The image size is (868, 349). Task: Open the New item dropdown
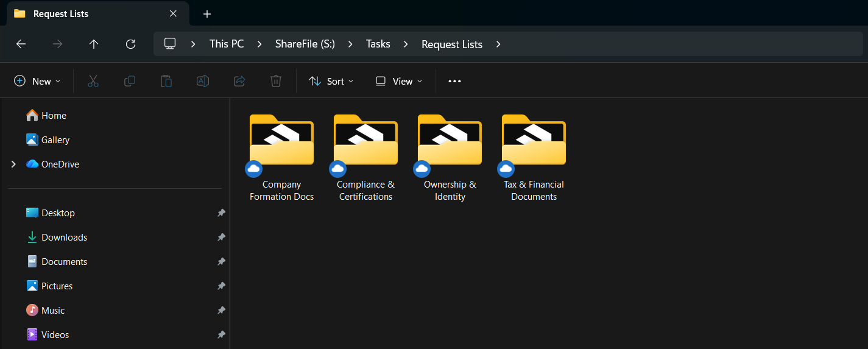pyautogui.click(x=37, y=81)
